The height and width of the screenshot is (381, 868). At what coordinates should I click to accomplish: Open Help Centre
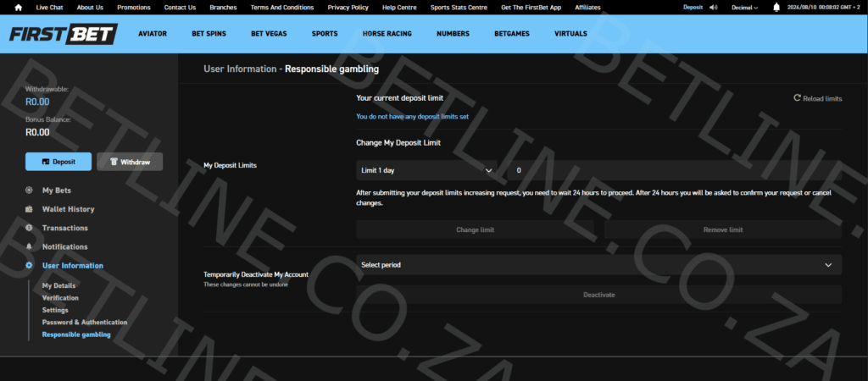[x=400, y=7]
